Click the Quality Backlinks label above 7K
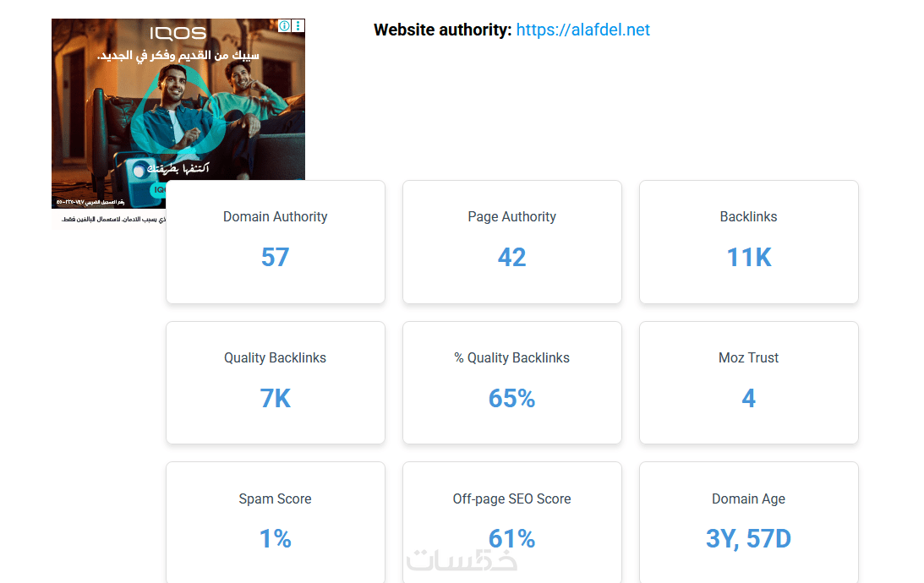The width and height of the screenshot is (924, 583). [x=276, y=358]
